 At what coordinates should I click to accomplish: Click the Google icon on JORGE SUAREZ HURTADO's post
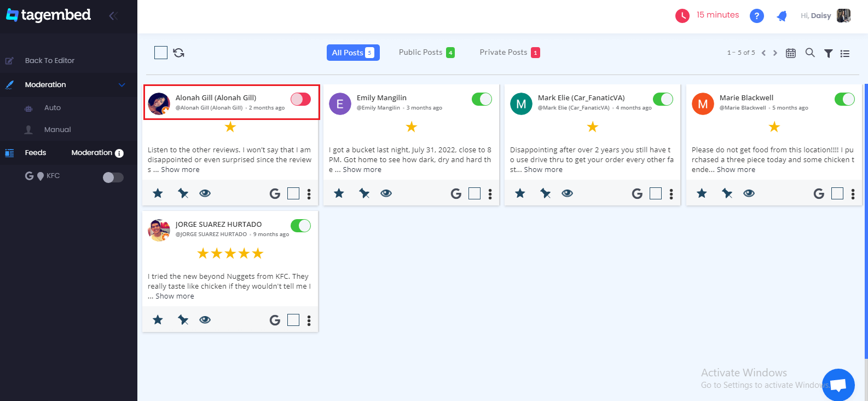tap(275, 320)
